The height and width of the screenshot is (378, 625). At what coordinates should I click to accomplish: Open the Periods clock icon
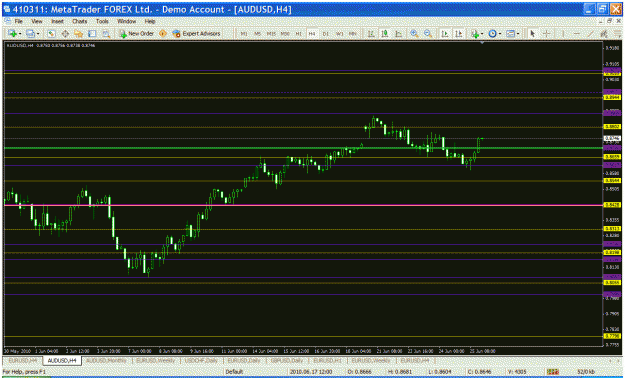(x=492, y=34)
